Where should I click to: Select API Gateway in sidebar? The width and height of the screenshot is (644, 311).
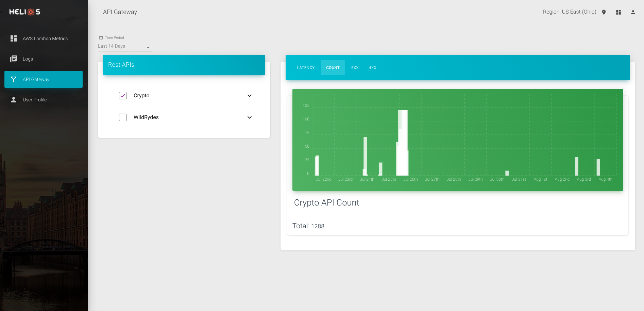[x=44, y=79]
